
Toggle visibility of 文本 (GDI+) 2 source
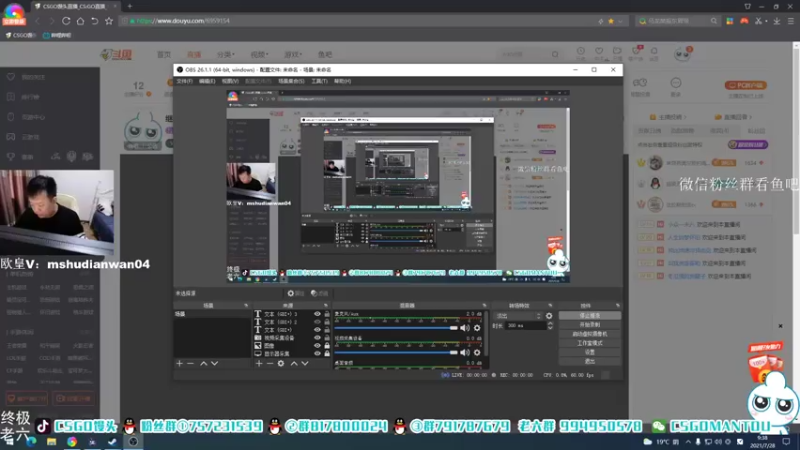(317, 322)
